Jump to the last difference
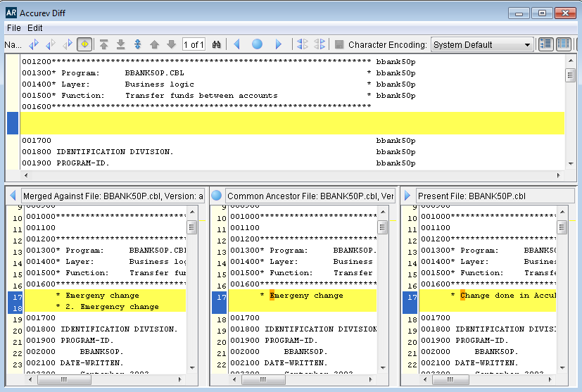Screen dimensions: 582x392 (120, 44)
